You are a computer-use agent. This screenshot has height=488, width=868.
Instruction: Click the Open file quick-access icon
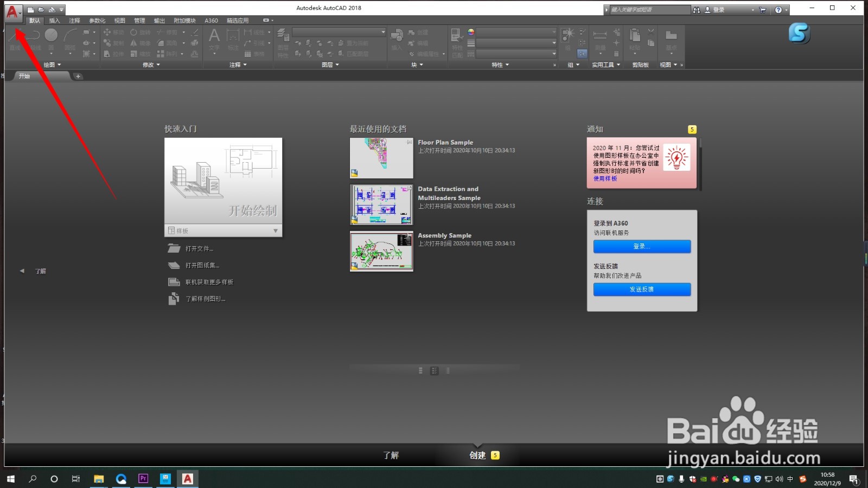click(41, 10)
